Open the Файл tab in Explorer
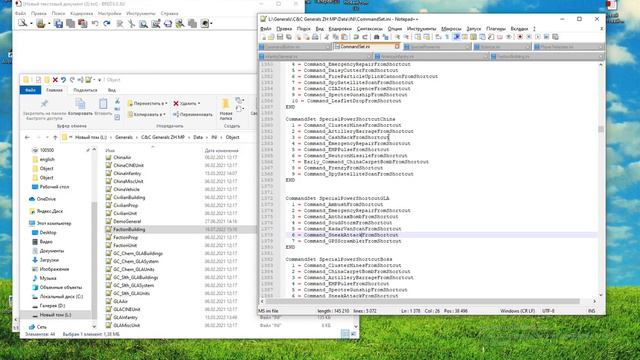Screen dimensions: 640x360 pyautogui.click(x=30, y=90)
